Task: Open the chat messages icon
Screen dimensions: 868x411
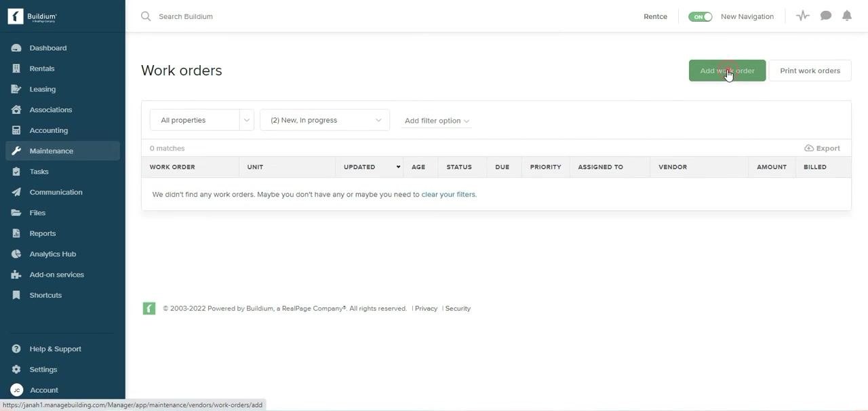Action: pyautogui.click(x=826, y=16)
